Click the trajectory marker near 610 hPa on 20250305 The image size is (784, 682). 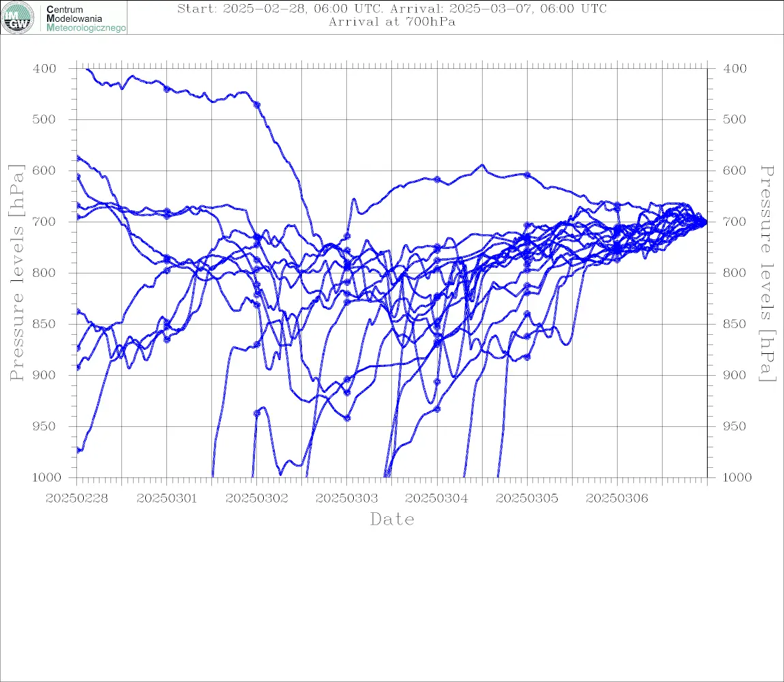coord(527,175)
